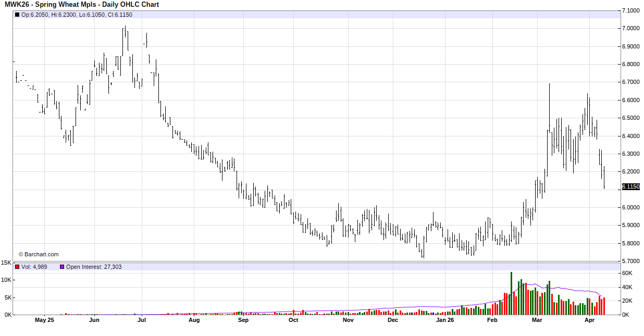The height and width of the screenshot is (336, 644).
Task: Click the 7.0000 price axis label
Action: pyautogui.click(x=630, y=28)
